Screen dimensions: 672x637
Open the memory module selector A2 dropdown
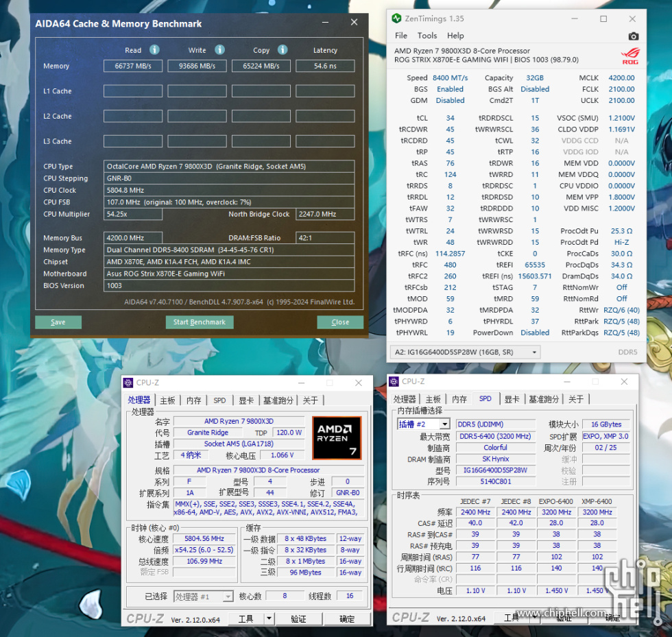466,352
